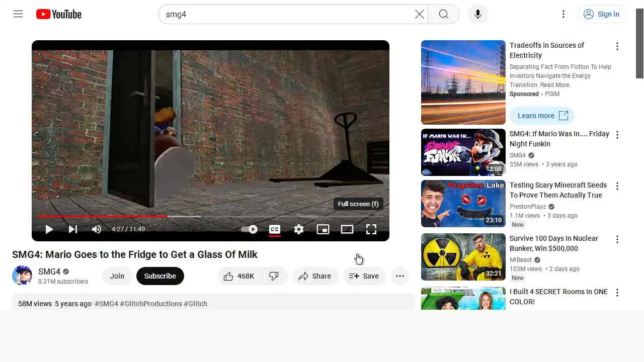This screenshot has width=644, height=362.
Task: Click the page vertical scrollbar
Action: [x=639, y=44]
